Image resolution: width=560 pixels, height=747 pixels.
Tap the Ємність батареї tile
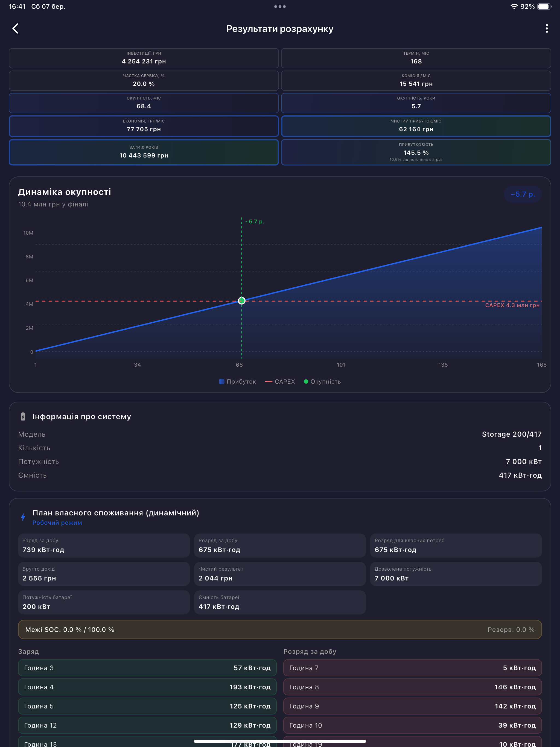click(280, 602)
